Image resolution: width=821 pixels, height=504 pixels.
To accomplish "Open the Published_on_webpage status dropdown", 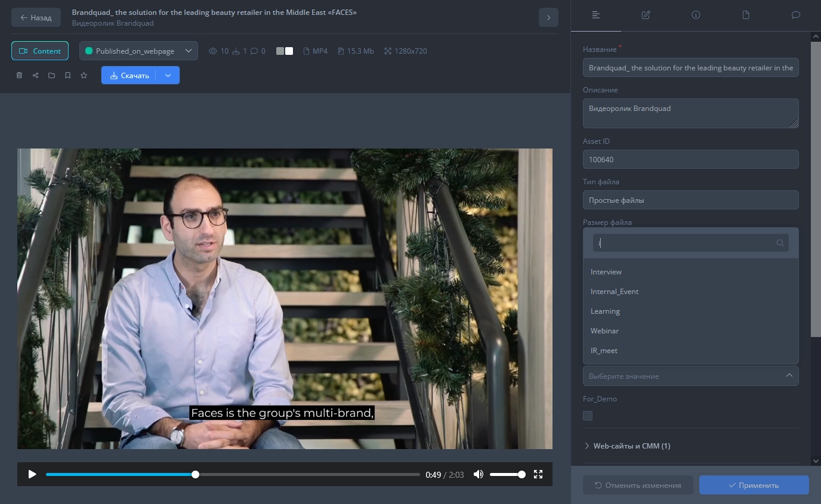I will [x=138, y=51].
